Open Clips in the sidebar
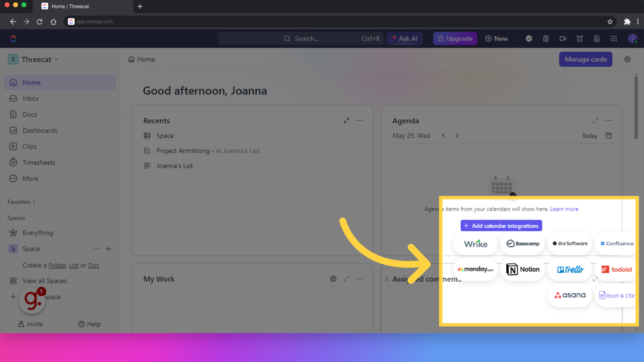The width and height of the screenshot is (644, 362). [x=29, y=146]
